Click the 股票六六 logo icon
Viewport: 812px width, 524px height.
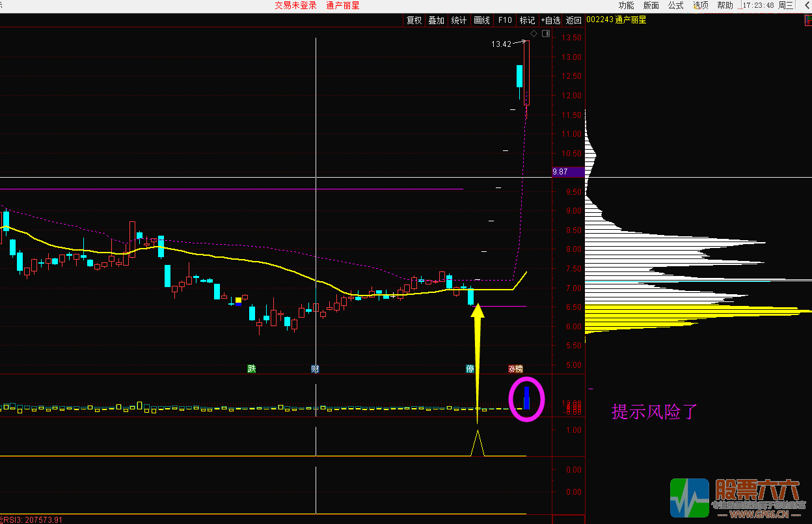(690, 498)
